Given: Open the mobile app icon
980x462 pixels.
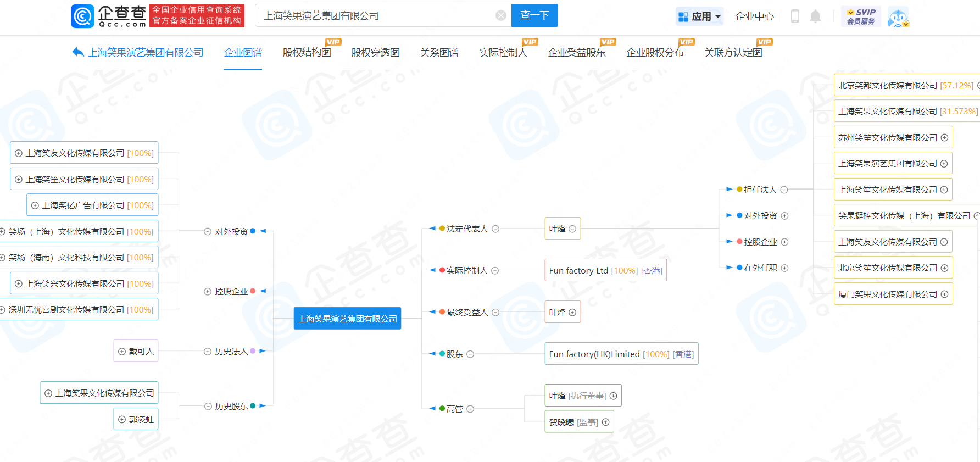Looking at the screenshot, I should pyautogui.click(x=795, y=16).
